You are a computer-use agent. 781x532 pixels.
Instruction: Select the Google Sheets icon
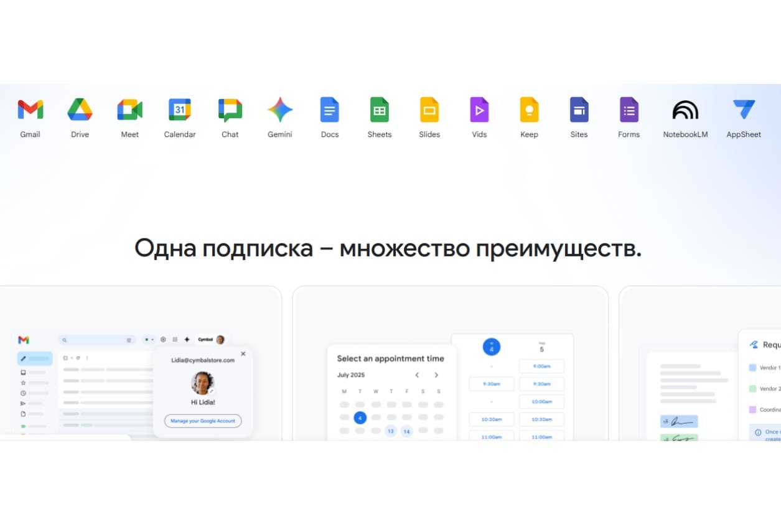tap(380, 110)
